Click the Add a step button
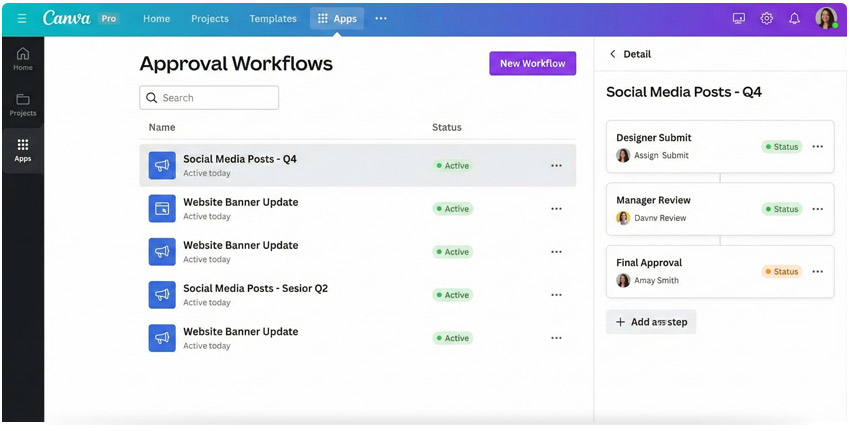Viewport: 850px width, 431px height. point(651,322)
